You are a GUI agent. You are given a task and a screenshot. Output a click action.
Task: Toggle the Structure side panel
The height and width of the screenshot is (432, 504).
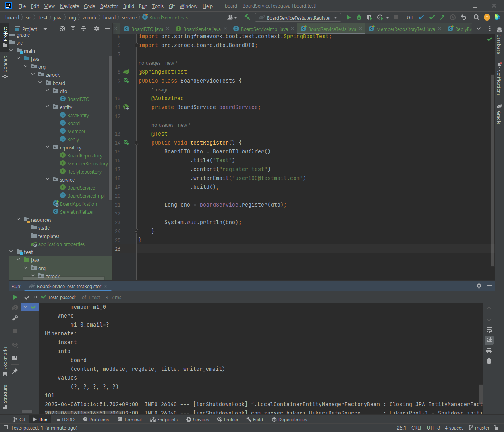[5, 397]
